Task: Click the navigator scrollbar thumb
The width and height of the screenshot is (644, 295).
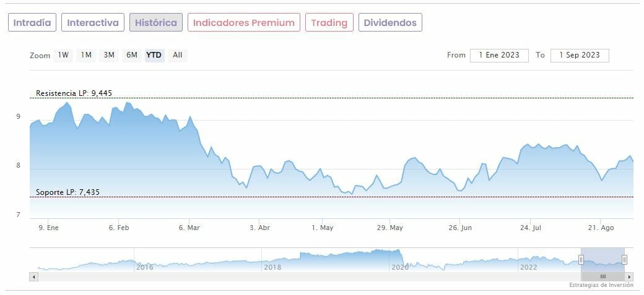Action: 603,276
